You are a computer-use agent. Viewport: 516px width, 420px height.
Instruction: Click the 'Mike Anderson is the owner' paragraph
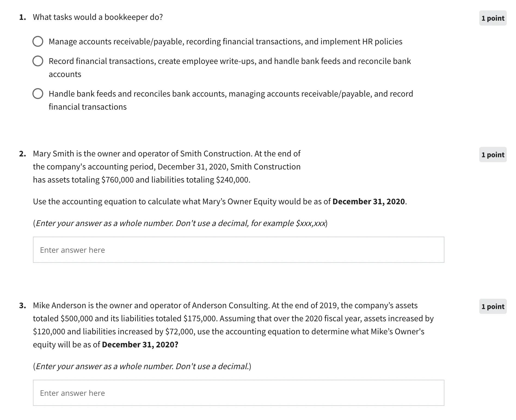pos(233,325)
